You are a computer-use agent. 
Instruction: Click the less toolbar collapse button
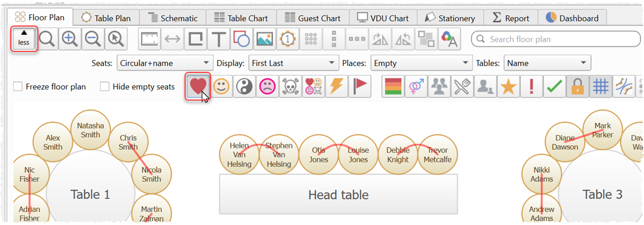click(x=24, y=39)
